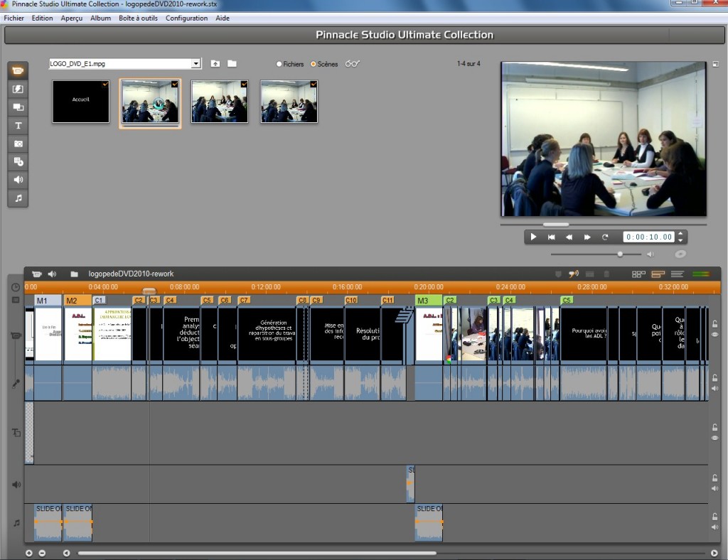The width and height of the screenshot is (728, 560).
Task: Open the Photos tab with the camera icon
Action: pyautogui.click(x=18, y=144)
